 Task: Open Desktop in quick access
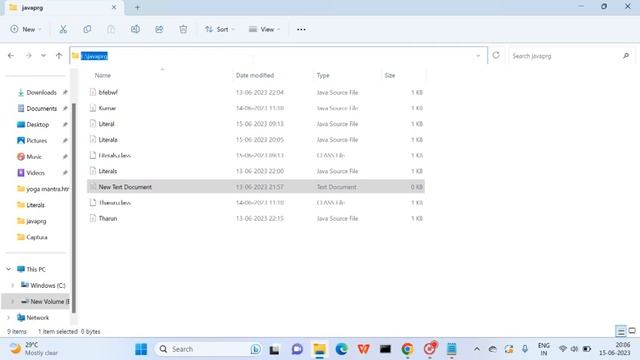(37, 124)
